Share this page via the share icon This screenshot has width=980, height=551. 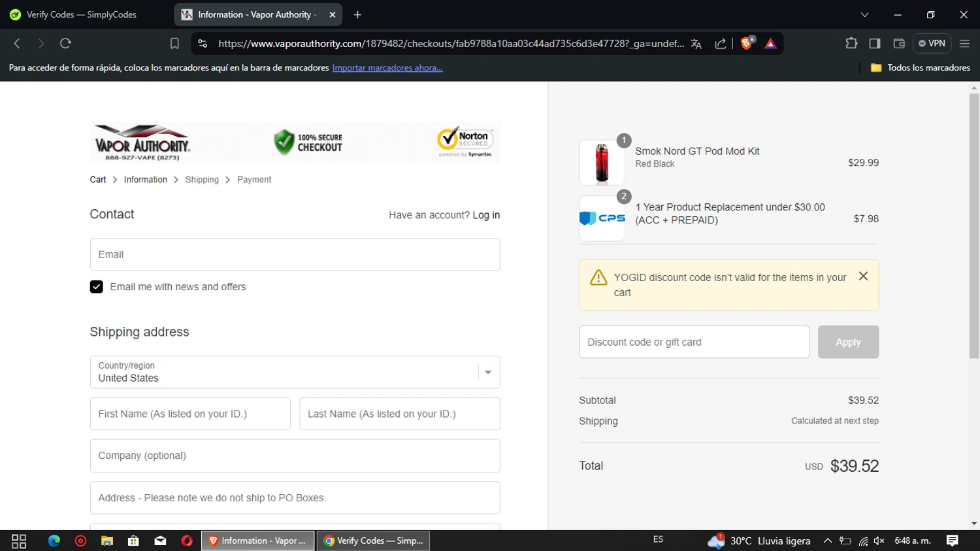[721, 44]
